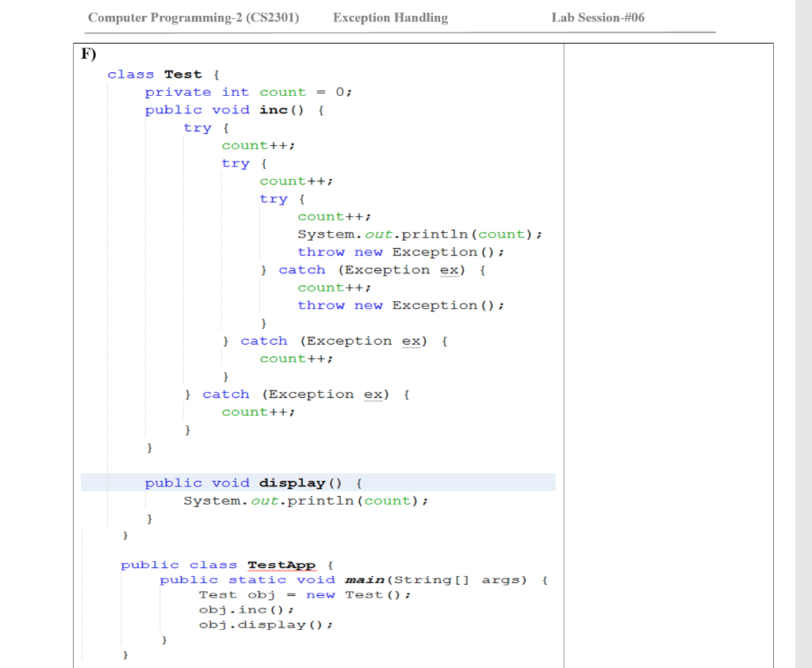Click the "private int count = 0;" line
Viewport: 812px width, 668px height.
click(x=248, y=92)
